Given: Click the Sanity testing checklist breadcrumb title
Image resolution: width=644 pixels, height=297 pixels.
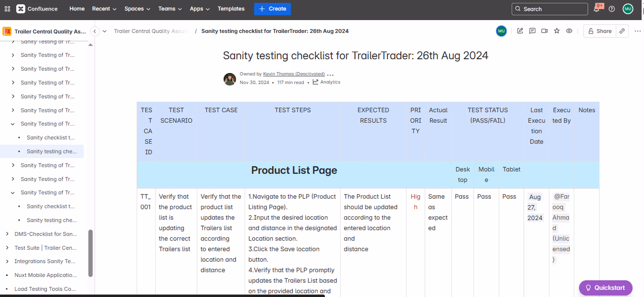Looking at the screenshot, I should point(275,31).
